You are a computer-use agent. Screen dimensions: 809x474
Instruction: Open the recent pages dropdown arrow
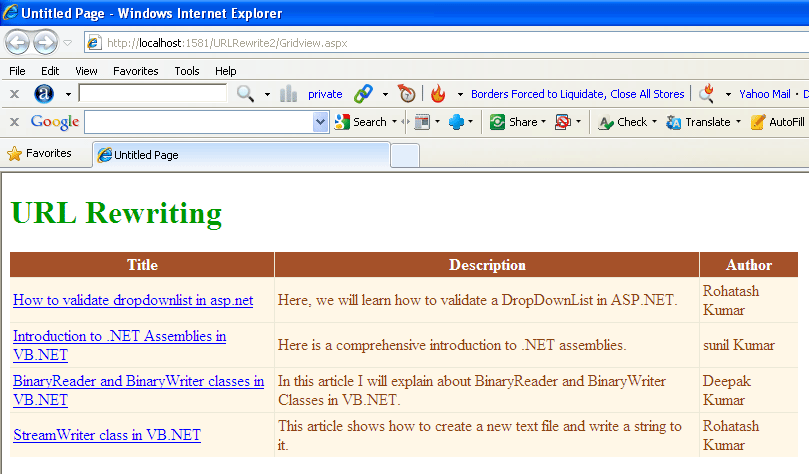click(x=68, y=43)
